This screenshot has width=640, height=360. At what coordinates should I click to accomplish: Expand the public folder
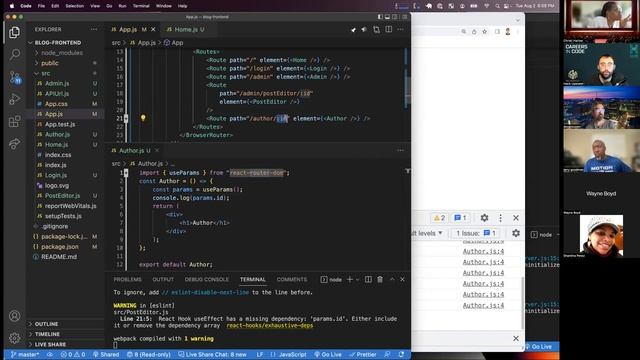[x=50, y=63]
